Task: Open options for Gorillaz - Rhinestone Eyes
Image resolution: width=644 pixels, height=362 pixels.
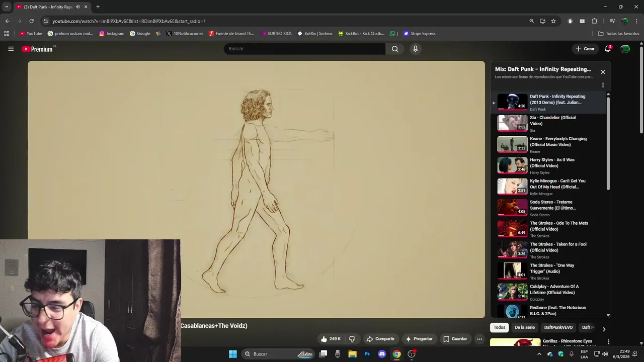Action: (x=608, y=342)
